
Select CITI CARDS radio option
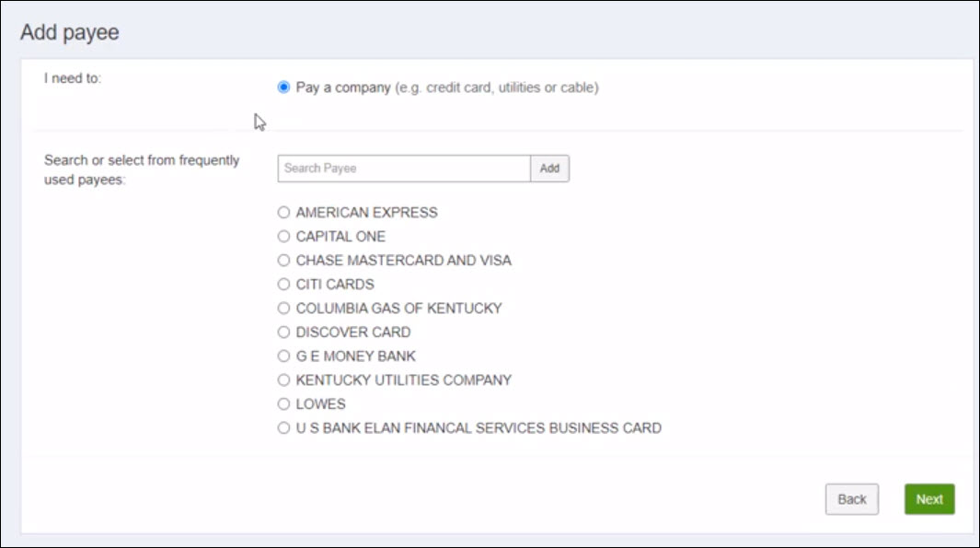click(283, 284)
